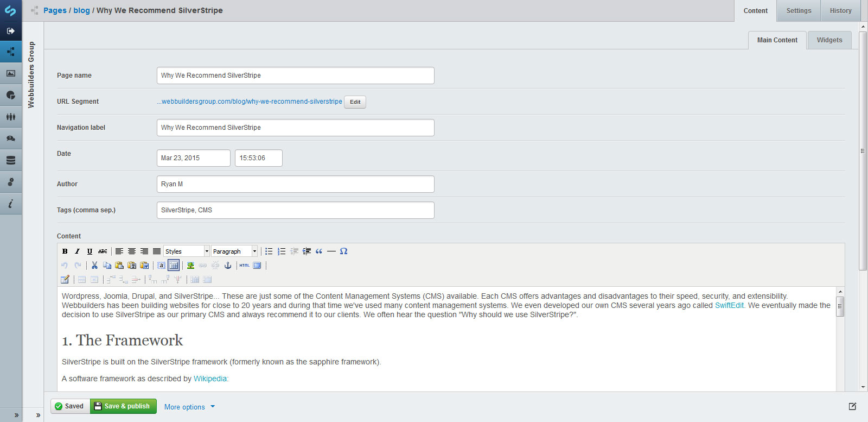Center align text in editor
The height and width of the screenshot is (422, 868).
131,251
